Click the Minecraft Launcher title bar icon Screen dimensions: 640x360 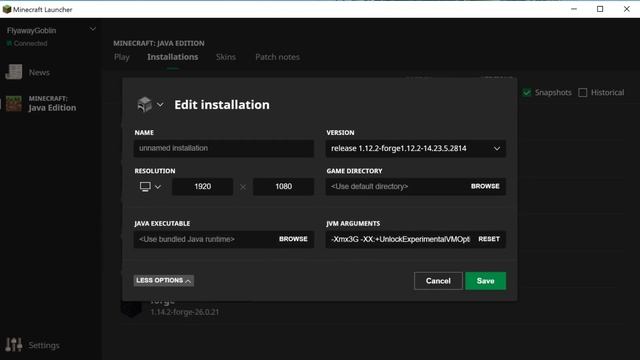7,9
